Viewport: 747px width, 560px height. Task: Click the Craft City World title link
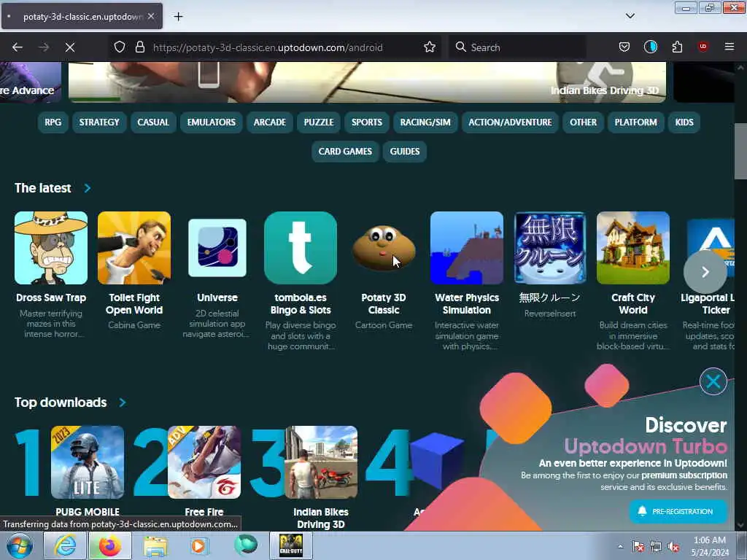pos(632,304)
